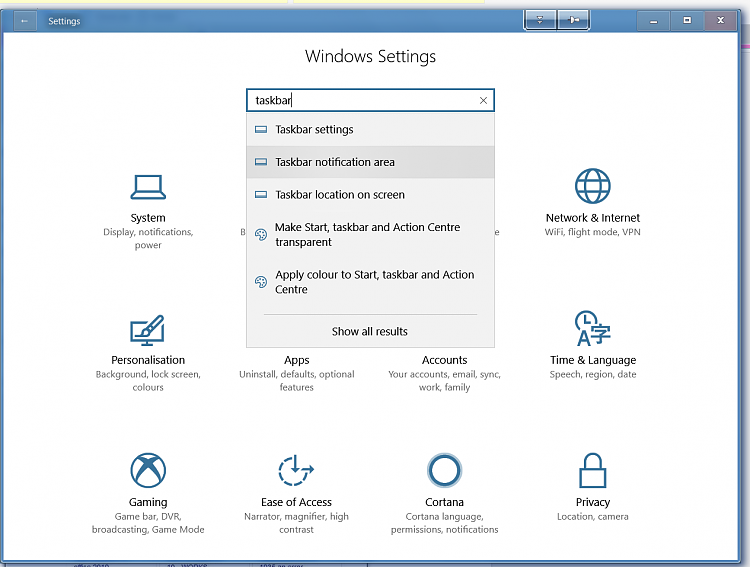This screenshot has width=750, height=567.
Task: Open the Network & Internet globe icon
Action: (592, 186)
